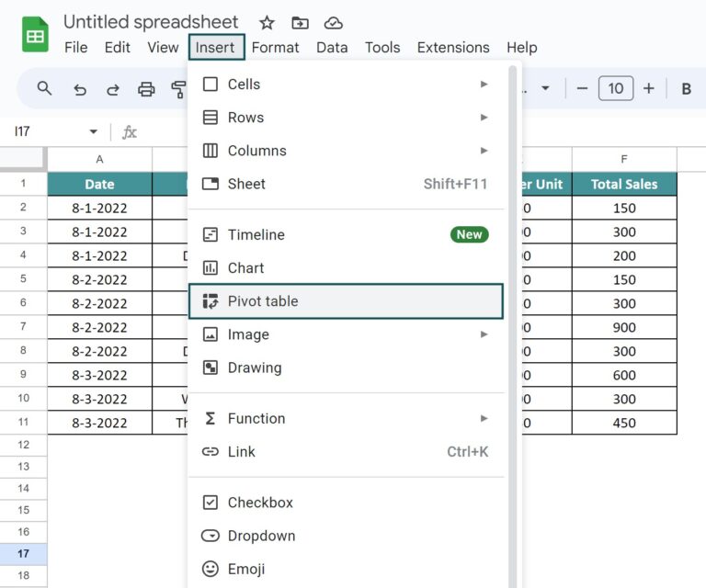Select row 1 header
This screenshot has height=588, width=706.
point(23,184)
